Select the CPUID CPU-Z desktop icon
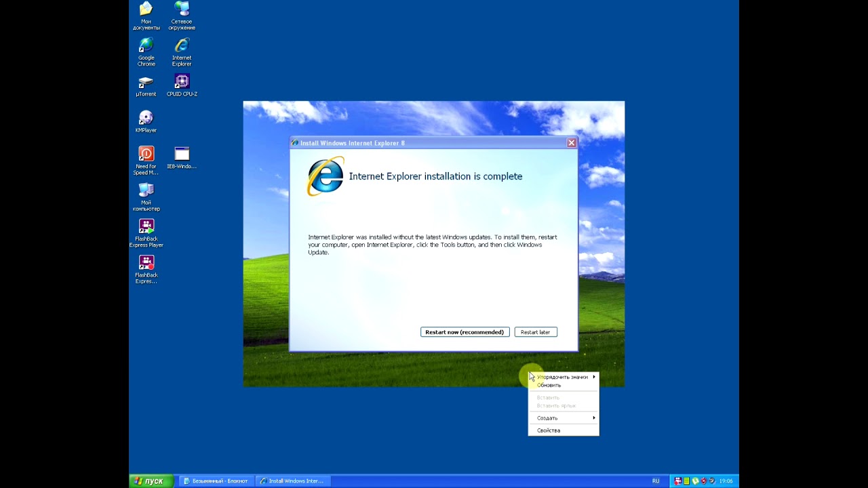The width and height of the screenshot is (868, 488). 182,86
